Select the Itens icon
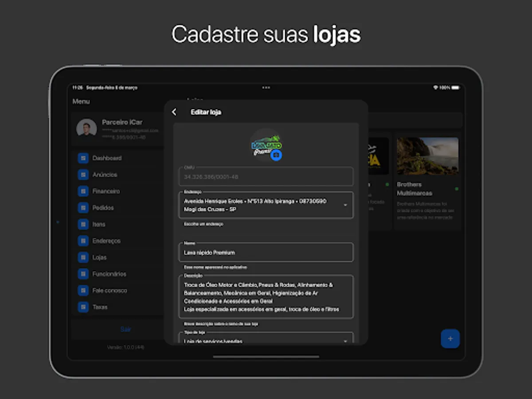This screenshot has height=399, width=532. click(x=83, y=224)
